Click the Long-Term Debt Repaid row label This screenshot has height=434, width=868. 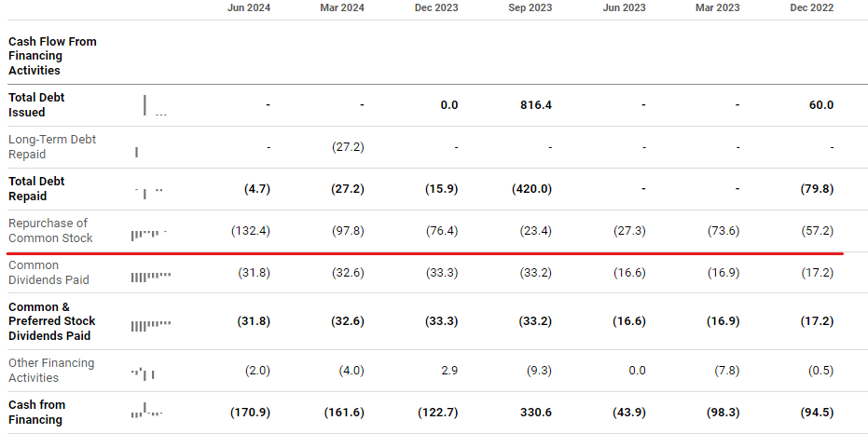(52, 147)
